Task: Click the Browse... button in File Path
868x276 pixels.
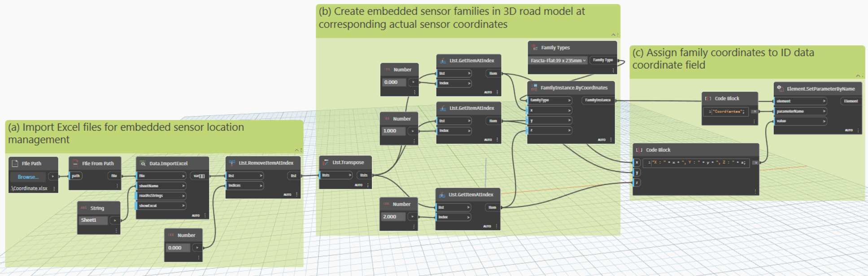Action: pyautogui.click(x=28, y=177)
